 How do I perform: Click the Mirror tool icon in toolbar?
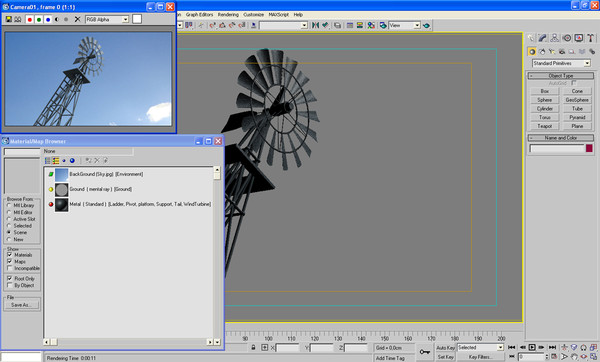[x=315, y=25]
